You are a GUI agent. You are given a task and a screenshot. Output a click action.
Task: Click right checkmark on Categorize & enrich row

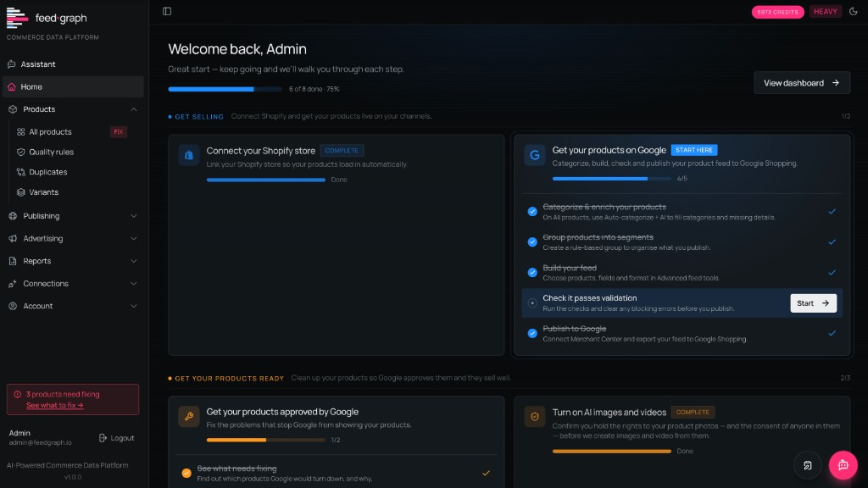[832, 211]
